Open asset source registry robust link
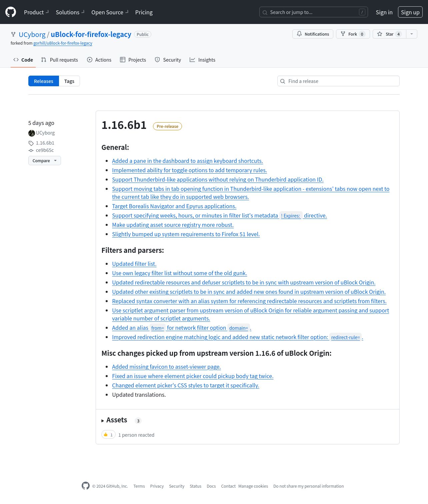 [x=173, y=225]
